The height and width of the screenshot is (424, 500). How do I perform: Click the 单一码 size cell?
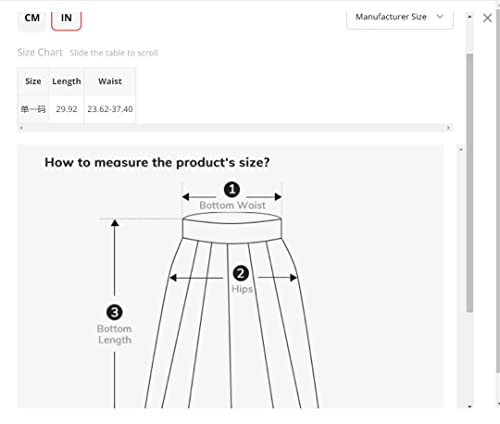coord(33,109)
